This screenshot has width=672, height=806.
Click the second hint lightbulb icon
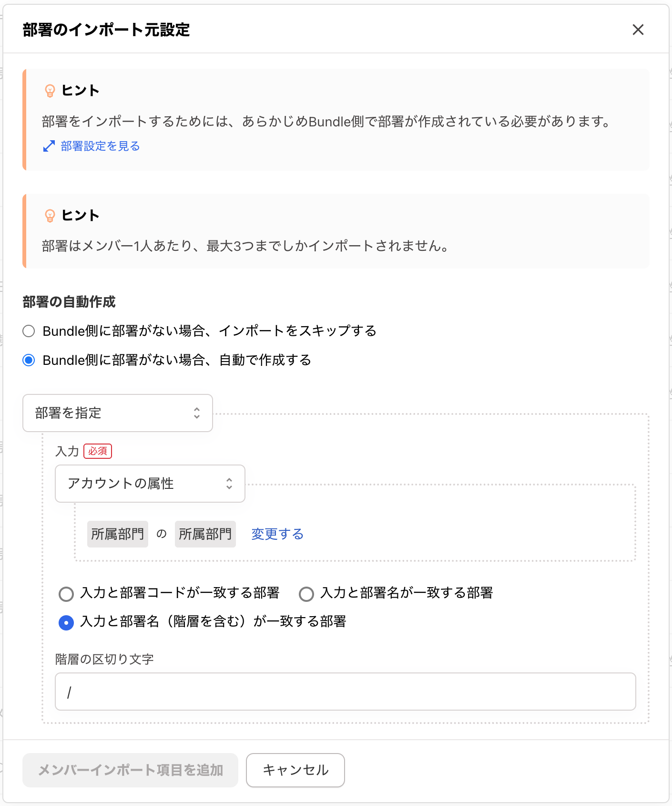pyautogui.click(x=50, y=216)
